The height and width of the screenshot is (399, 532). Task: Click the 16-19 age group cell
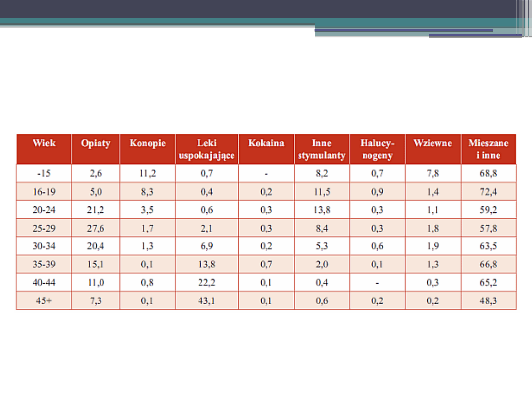(44, 192)
